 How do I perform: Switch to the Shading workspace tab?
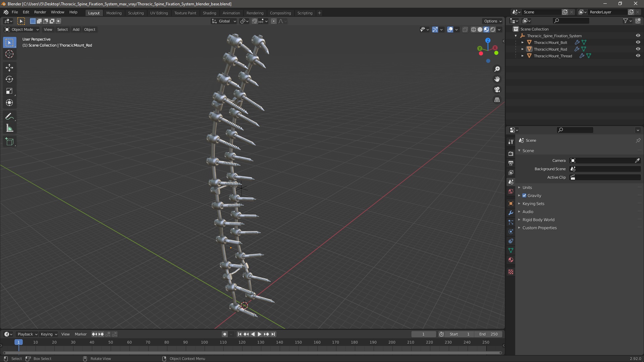(209, 13)
